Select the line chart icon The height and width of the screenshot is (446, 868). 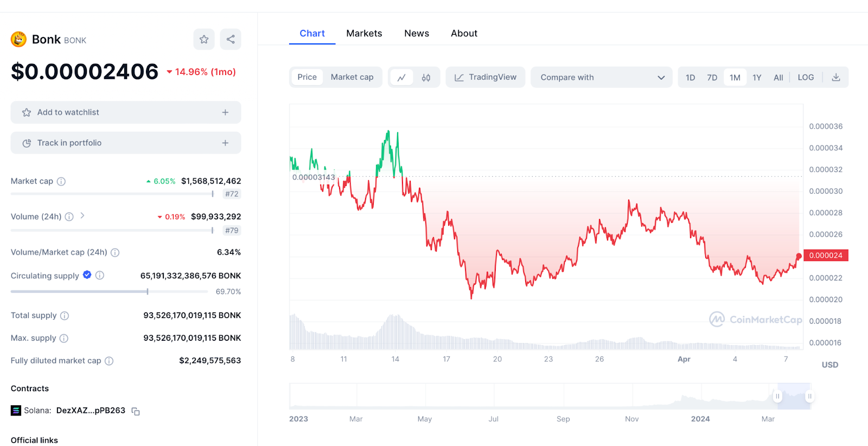[x=401, y=78]
